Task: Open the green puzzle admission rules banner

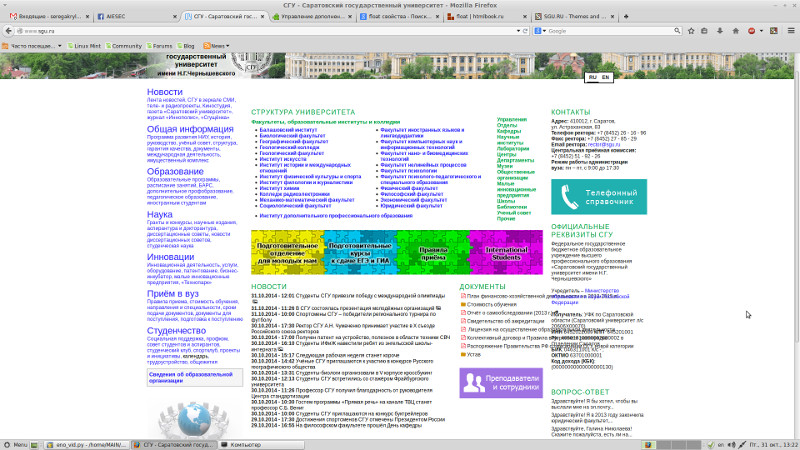Action: click(433, 253)
